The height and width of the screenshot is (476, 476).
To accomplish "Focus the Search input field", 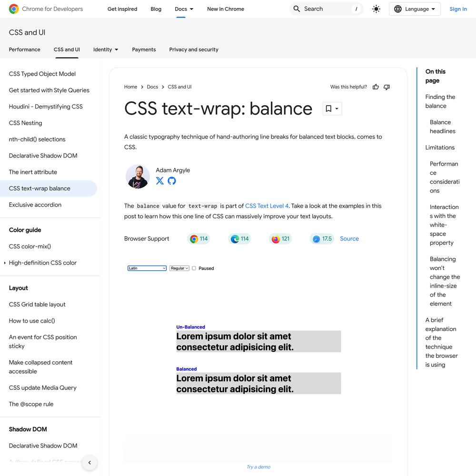I will pos(327,9).
